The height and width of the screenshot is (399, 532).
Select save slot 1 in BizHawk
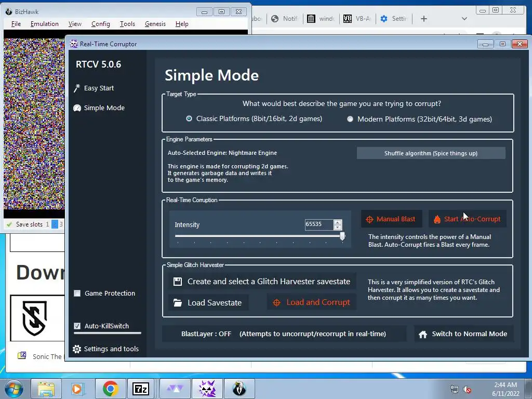(x=47, y=224)
